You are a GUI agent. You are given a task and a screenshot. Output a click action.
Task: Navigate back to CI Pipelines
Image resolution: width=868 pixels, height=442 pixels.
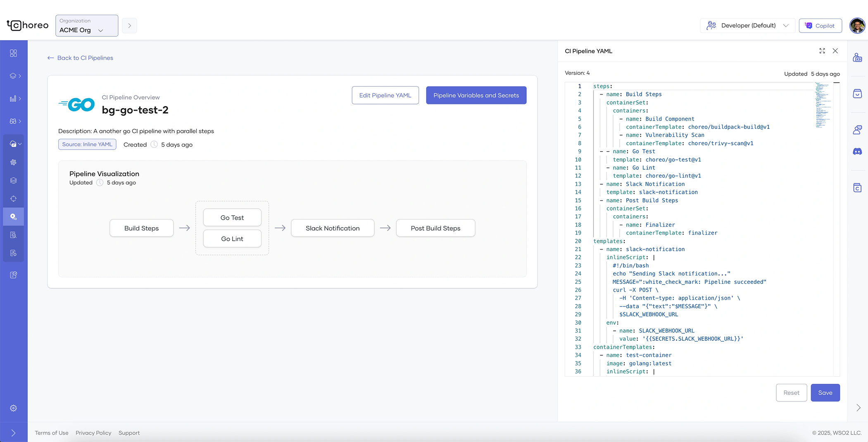coord(80,58)
